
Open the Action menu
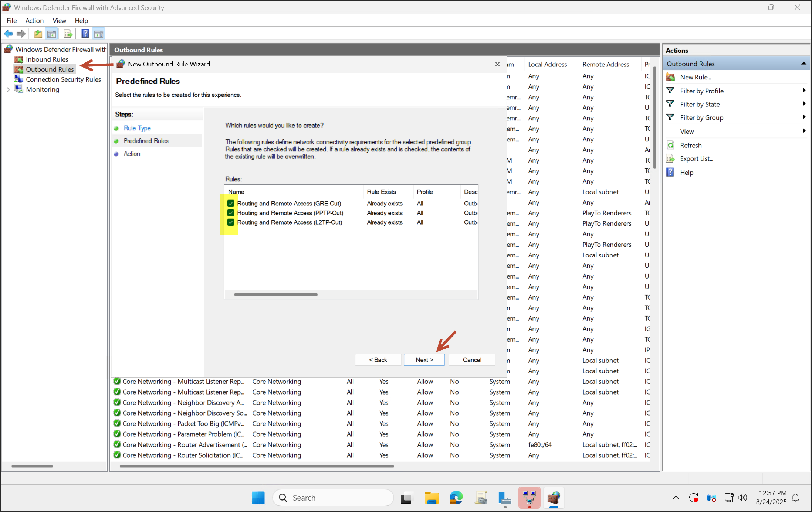point(34,21)
